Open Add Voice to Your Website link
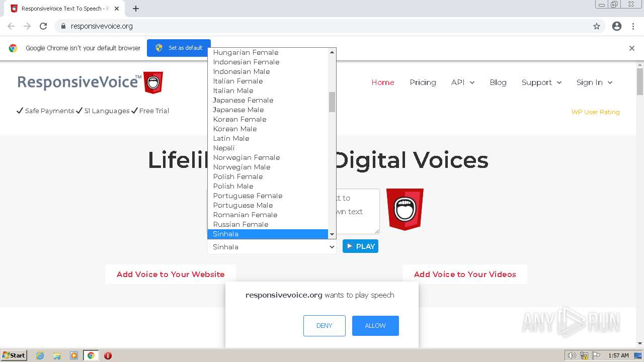Viewport: 644px width, 362px height. pos(171,275)
